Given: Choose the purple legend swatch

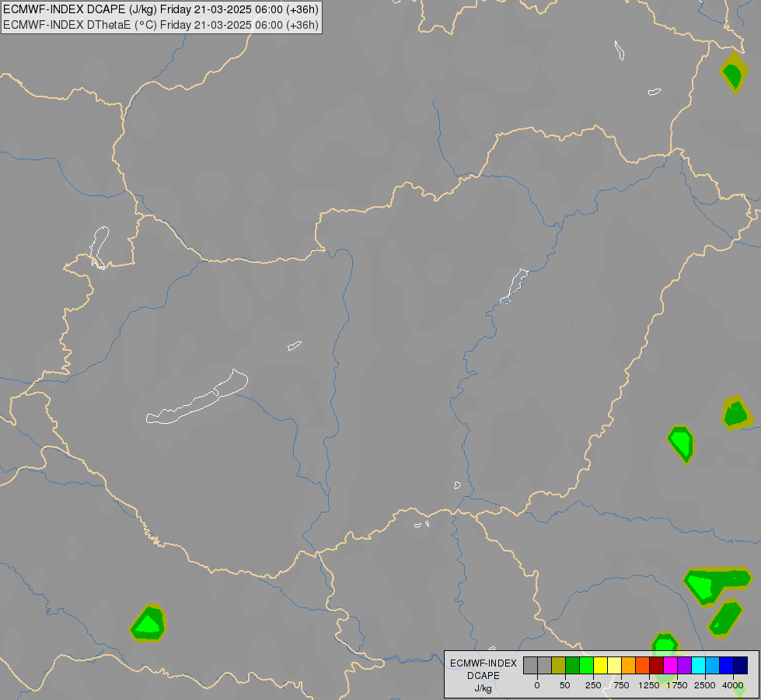Looking at the screenshot, I should tap(684, 665).
